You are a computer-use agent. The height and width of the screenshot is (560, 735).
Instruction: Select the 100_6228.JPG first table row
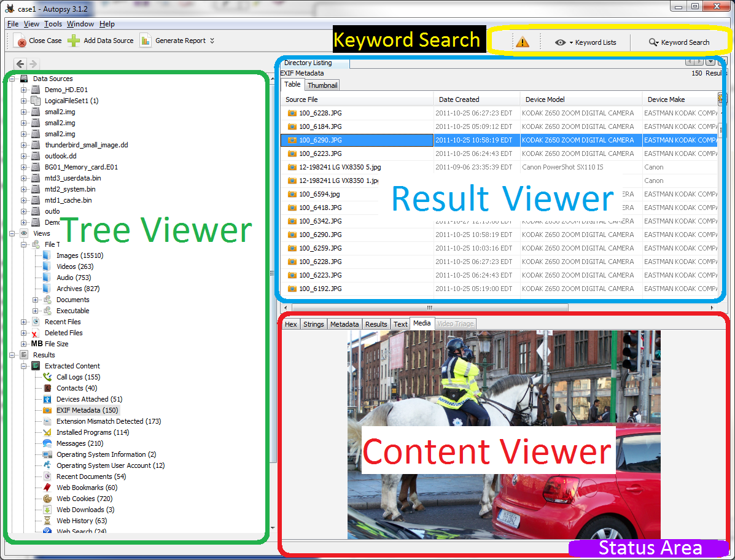point(499,113)
